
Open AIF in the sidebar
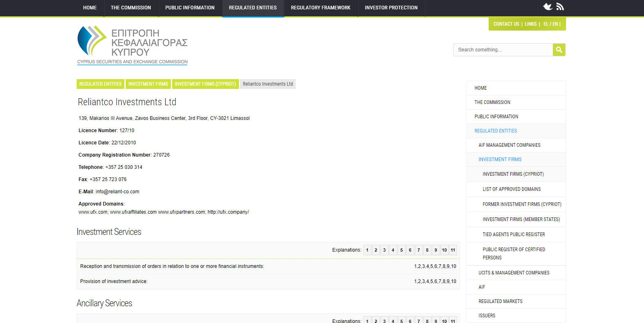516,287
